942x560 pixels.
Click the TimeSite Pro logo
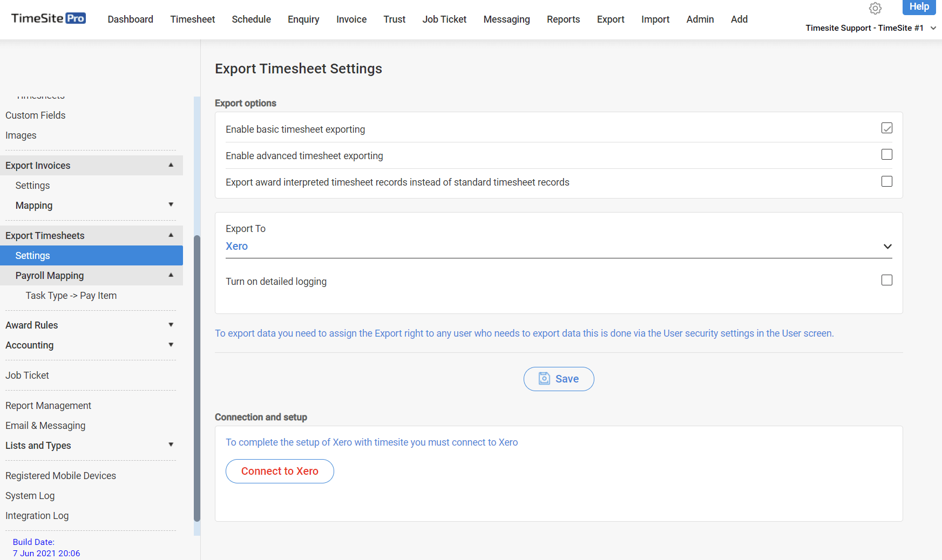point(49,18)
